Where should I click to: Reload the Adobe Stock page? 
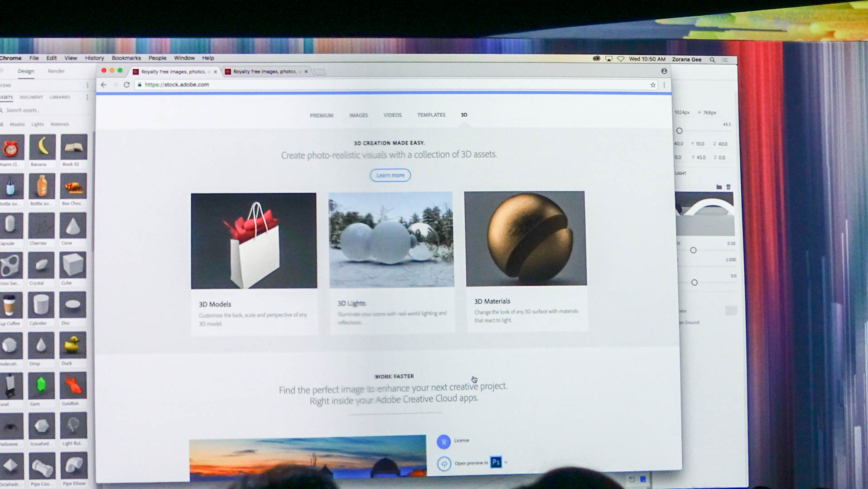(127, 85)
